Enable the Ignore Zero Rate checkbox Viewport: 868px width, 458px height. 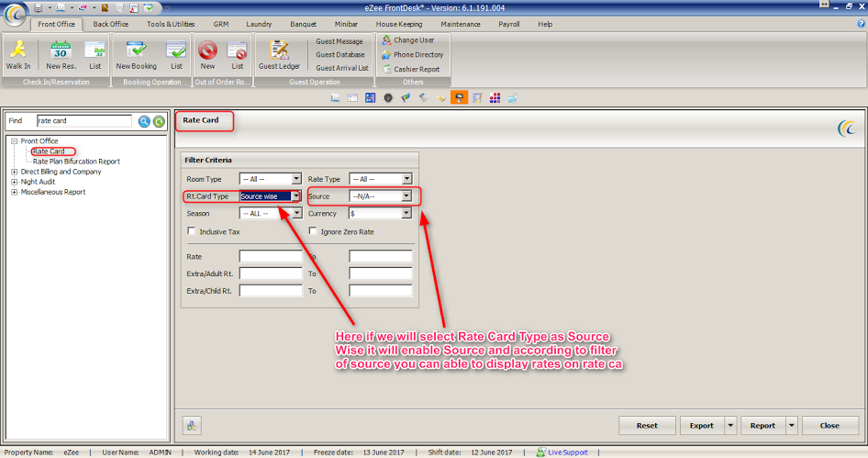pyautogui.click(x=313, y=231)
